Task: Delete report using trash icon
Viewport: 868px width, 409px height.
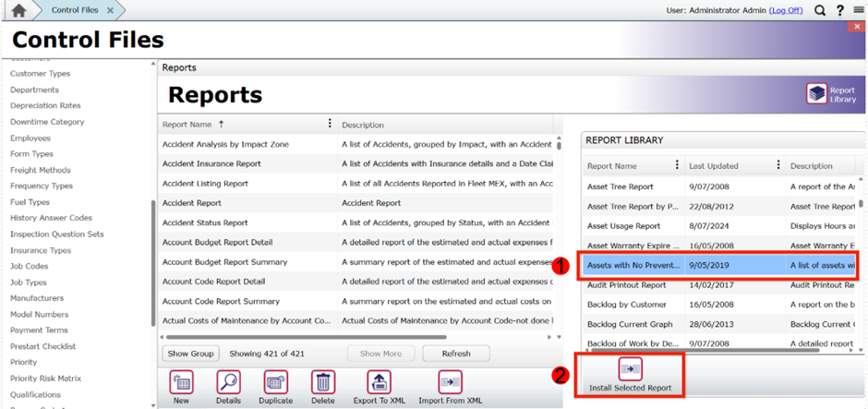Action: click(x=323, y=386)
